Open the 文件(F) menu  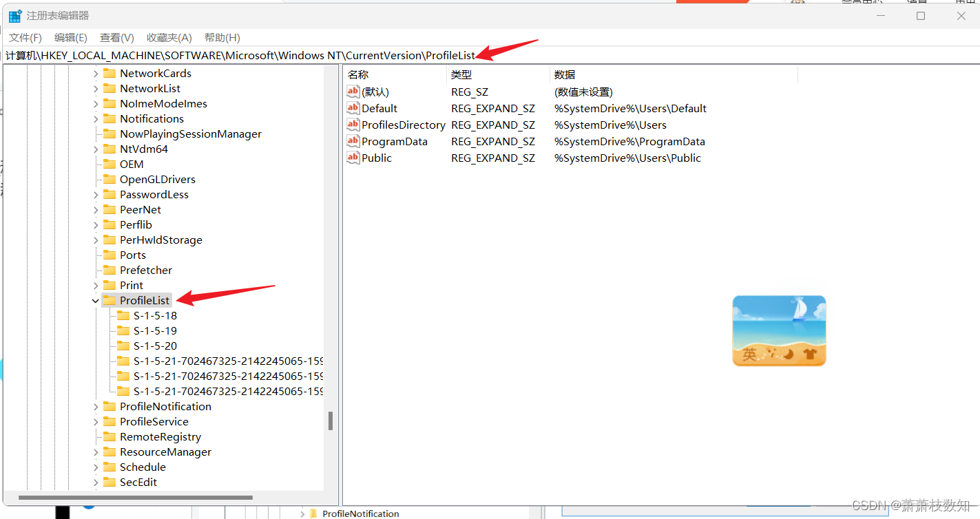25,38
